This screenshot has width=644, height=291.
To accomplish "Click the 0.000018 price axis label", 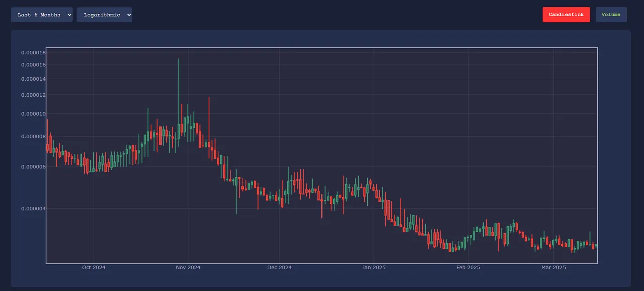I will [x=33, y=53].
